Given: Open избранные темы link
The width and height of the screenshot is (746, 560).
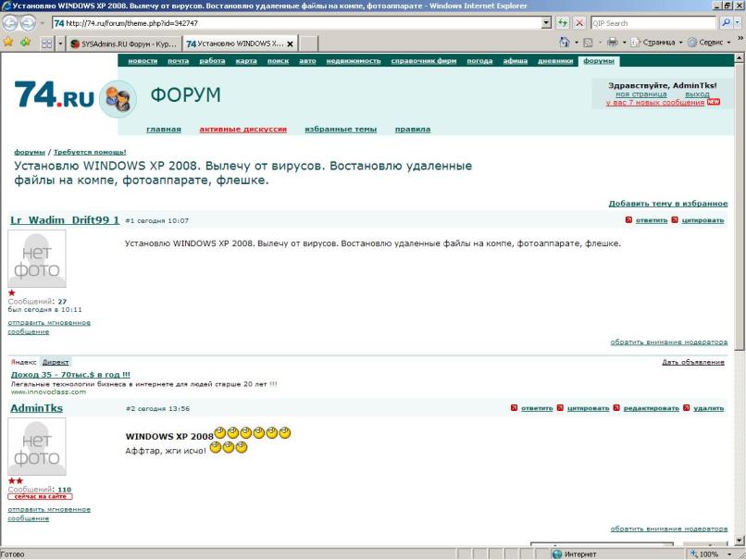Looking at the screenshot, I should (341, 130).
